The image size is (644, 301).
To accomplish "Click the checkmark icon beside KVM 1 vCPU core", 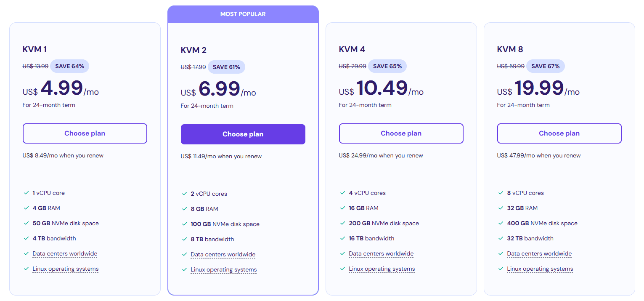I will 27,193.
